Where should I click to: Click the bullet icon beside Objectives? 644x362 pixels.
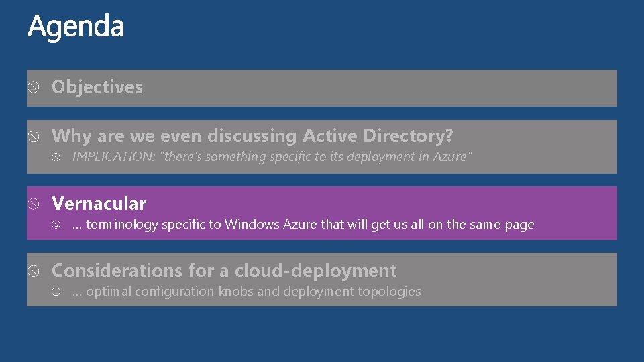click(33, 87)
